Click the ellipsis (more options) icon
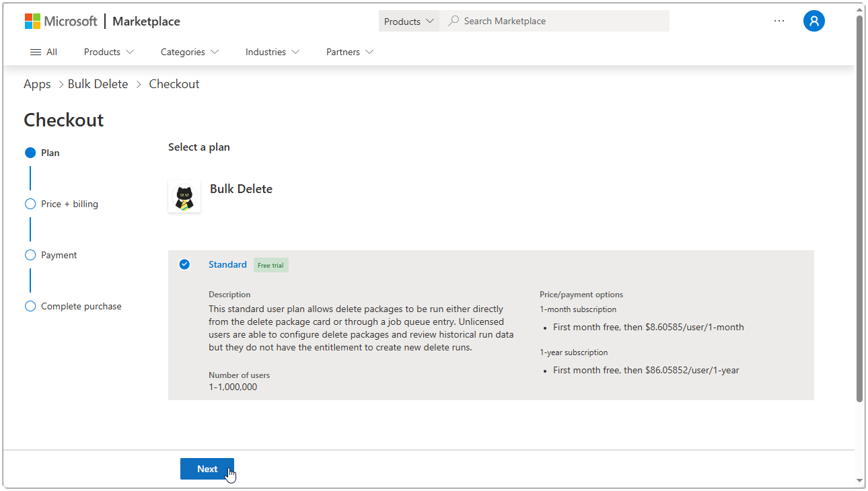Viewport: 868px width, 491px height. 779,21
